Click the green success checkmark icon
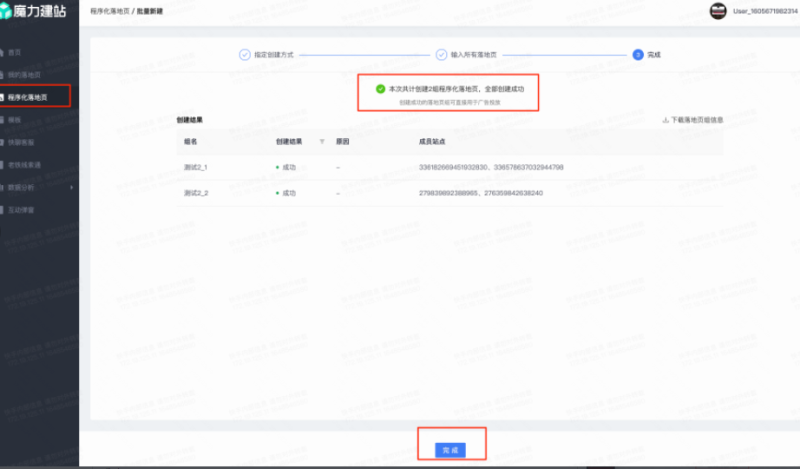The height and width of the screenshot is (469, 800). pyautogui.click(x=380, y=89)
